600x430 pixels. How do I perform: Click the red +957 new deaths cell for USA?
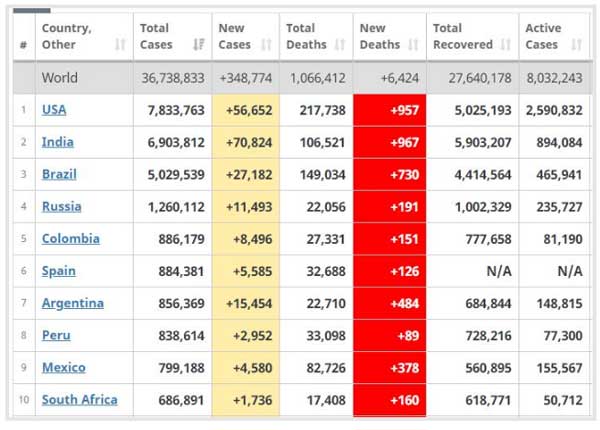coord(389,110)
